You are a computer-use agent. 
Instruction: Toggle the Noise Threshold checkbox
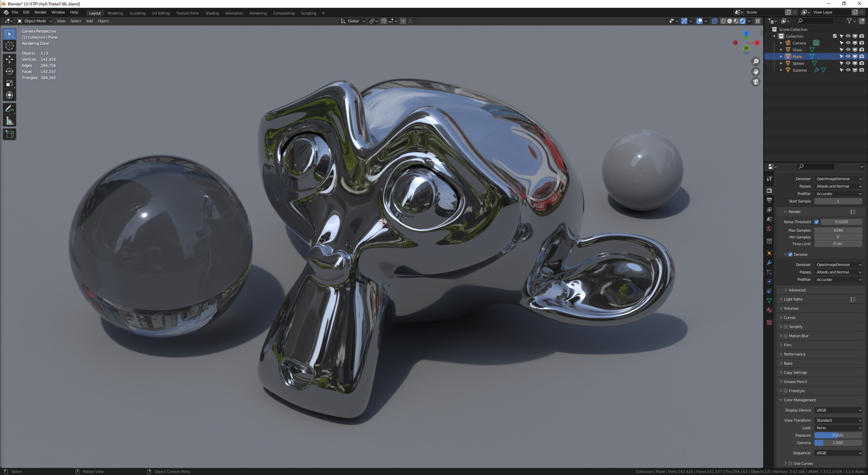point(816,222)
